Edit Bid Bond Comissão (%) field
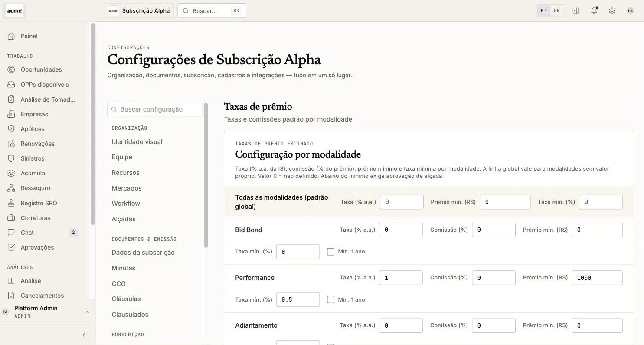Viewport: 644px width, 345px height. point(494,230)
